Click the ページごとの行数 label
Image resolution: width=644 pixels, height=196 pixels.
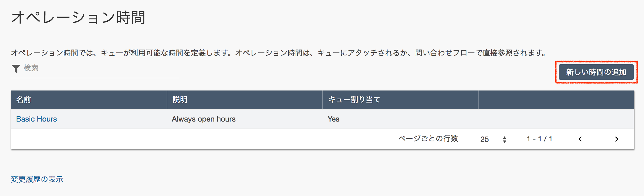[x=428, y=138]
